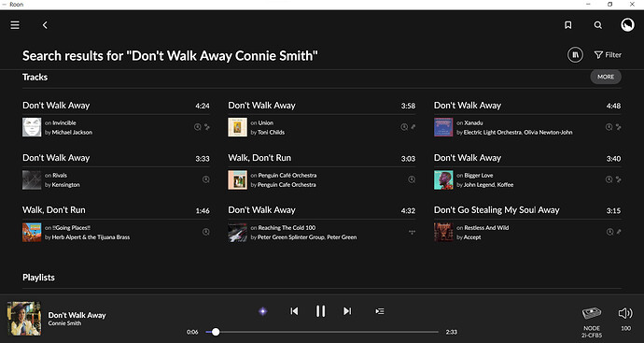This screenshot has height=343, width=644.
Task: Open the now-playing Don't Walk Away title
Action: [x=77, y=315]
